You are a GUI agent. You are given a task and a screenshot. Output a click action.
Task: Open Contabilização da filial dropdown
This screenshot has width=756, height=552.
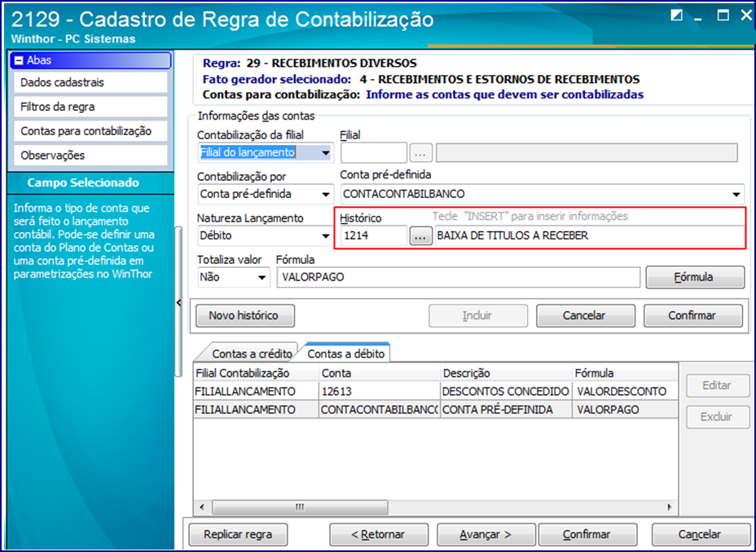(x=326, y=153)
